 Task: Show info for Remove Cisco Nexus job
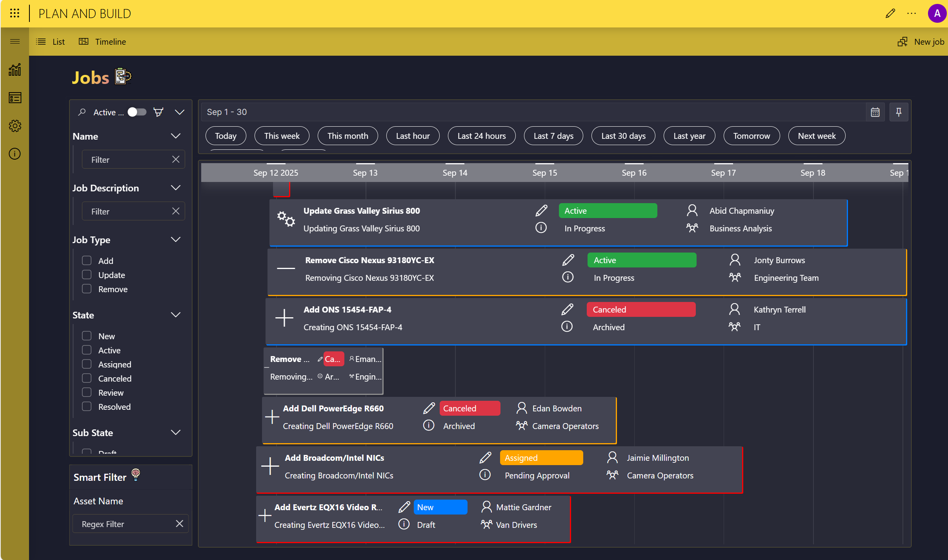pyautogui.click(x=568, y=277)
